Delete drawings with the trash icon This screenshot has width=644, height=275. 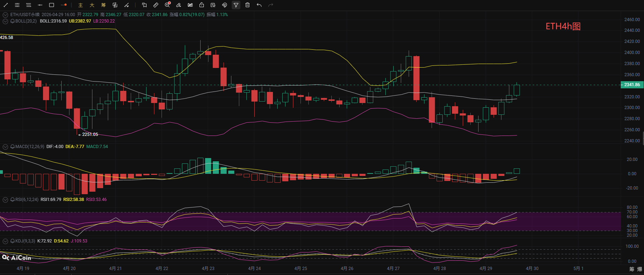247,5
